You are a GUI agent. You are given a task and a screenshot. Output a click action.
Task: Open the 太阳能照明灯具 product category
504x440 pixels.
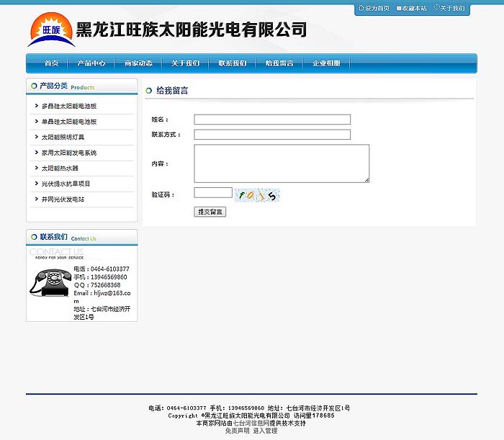[63, 137]
